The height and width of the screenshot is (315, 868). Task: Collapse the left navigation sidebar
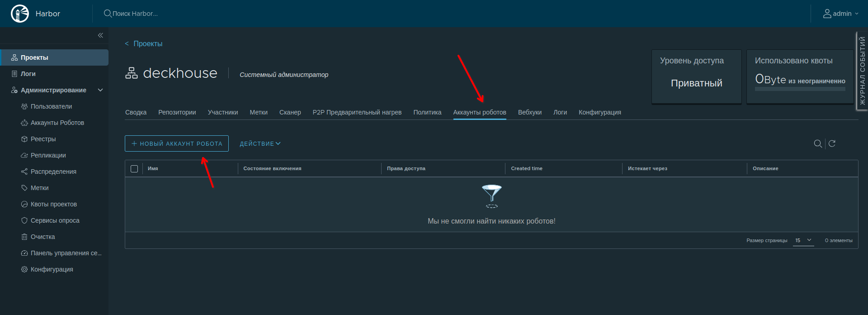click(x=100, y=35)
